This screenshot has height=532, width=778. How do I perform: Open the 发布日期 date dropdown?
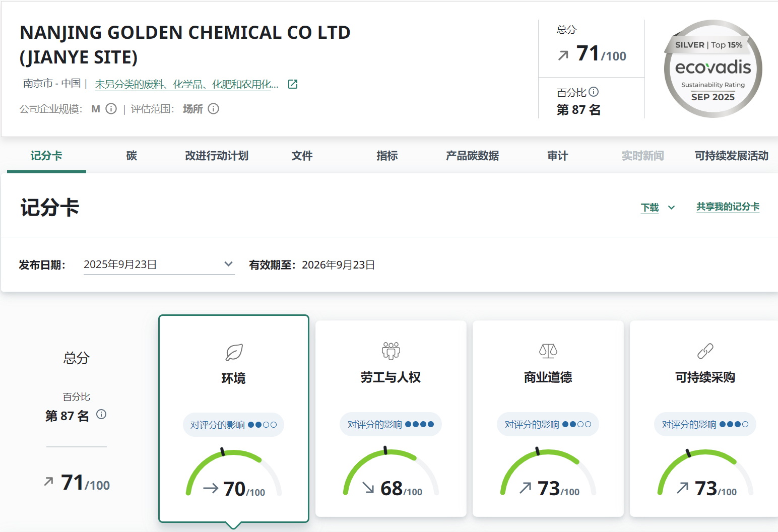pyautogui.click(x=159, y=264)
